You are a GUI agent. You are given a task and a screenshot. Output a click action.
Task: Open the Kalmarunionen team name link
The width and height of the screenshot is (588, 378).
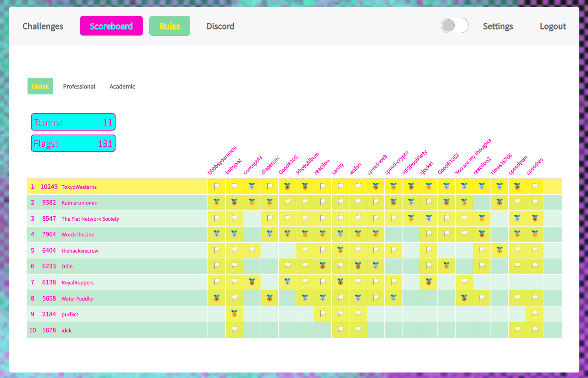click(x=79, y=203)
